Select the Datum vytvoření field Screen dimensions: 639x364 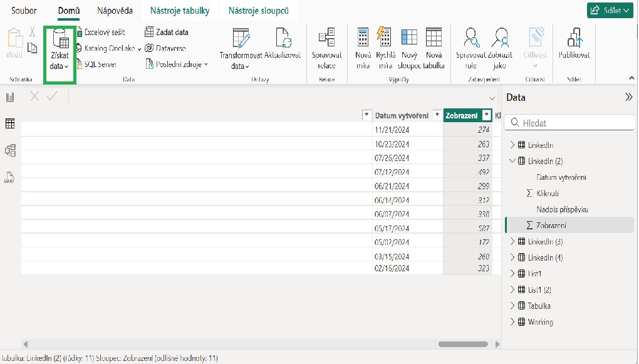point(561,177)
